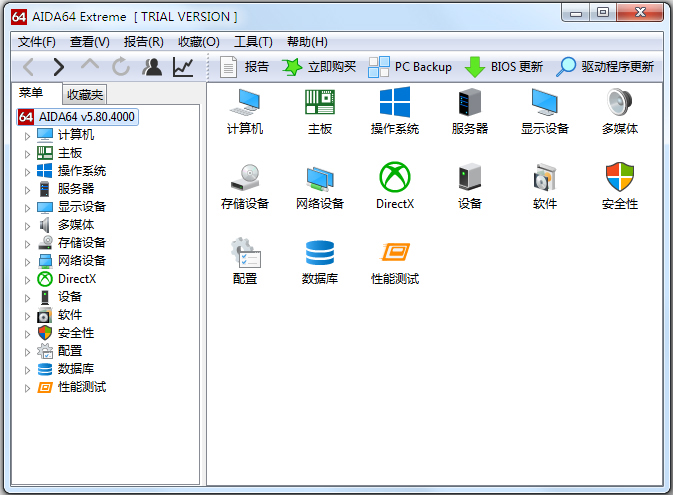Click the PC Backup toolbar button
The height and width of the screenshot is (495, 673).
[x=410, y=67]
